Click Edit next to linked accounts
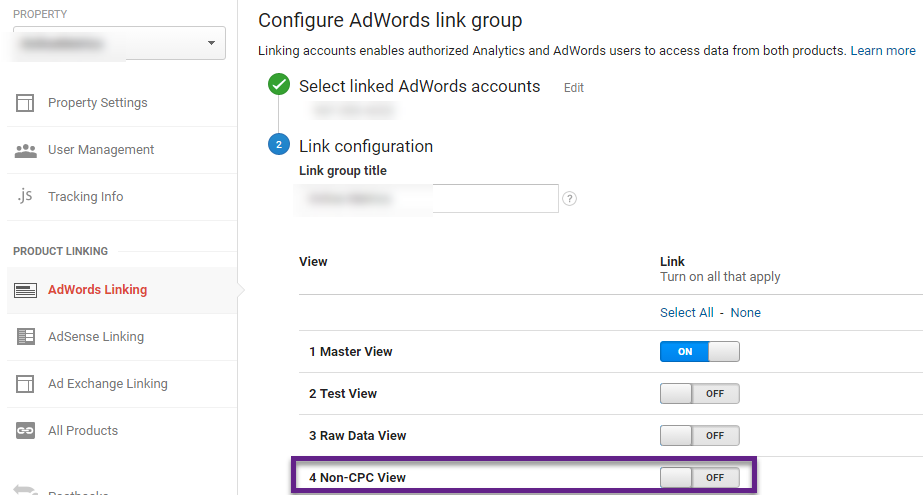Viewport: 923px width, 495px height. pyautogui.click(x=574, y=88)
